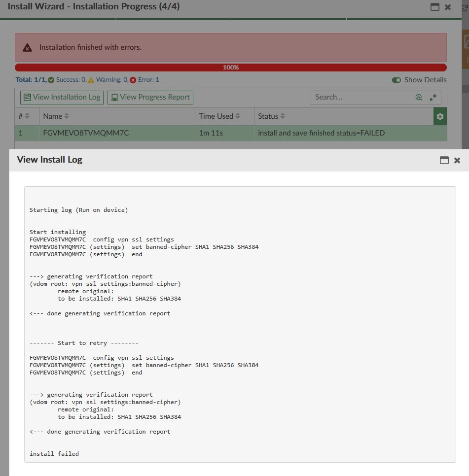Viewport: 469px width, 476px height.
Task: Click the Start installing log line
Action: tap(58, 232)
